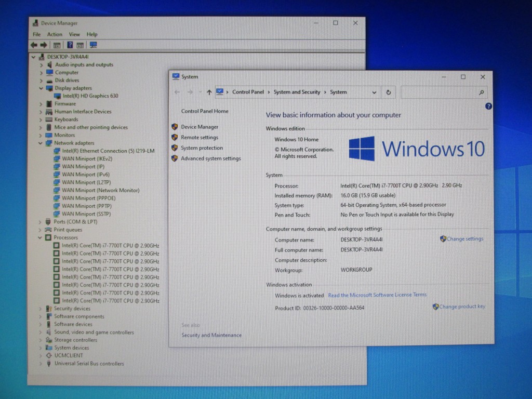Click the Change settings link
The image size is (532, 399).
tap(465, 239)
